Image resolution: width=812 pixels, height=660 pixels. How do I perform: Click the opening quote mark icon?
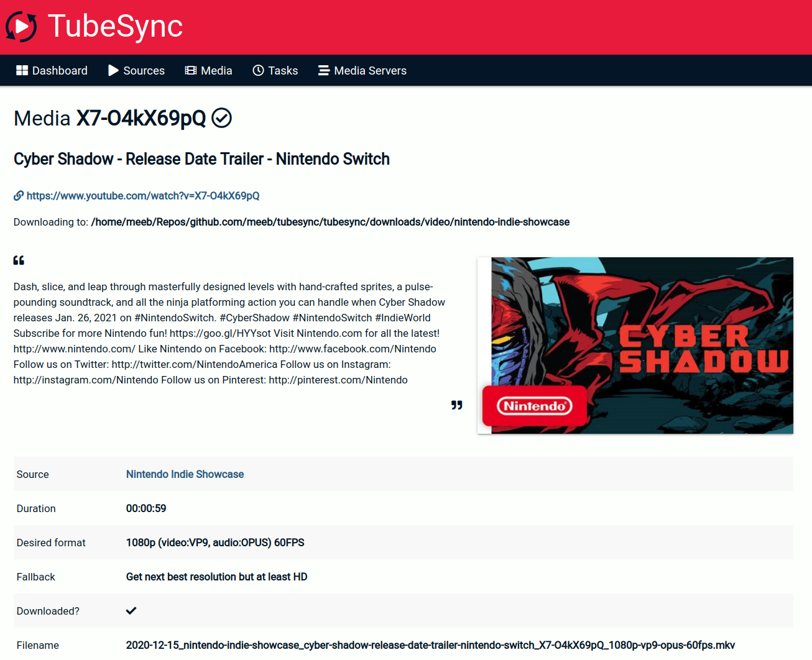pyautogui.click(x=19, y=260)
